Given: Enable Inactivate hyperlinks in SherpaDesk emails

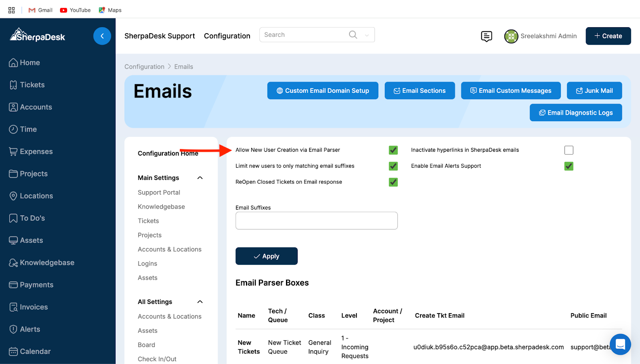Looking at the screenshot, I should pos(568,150).
